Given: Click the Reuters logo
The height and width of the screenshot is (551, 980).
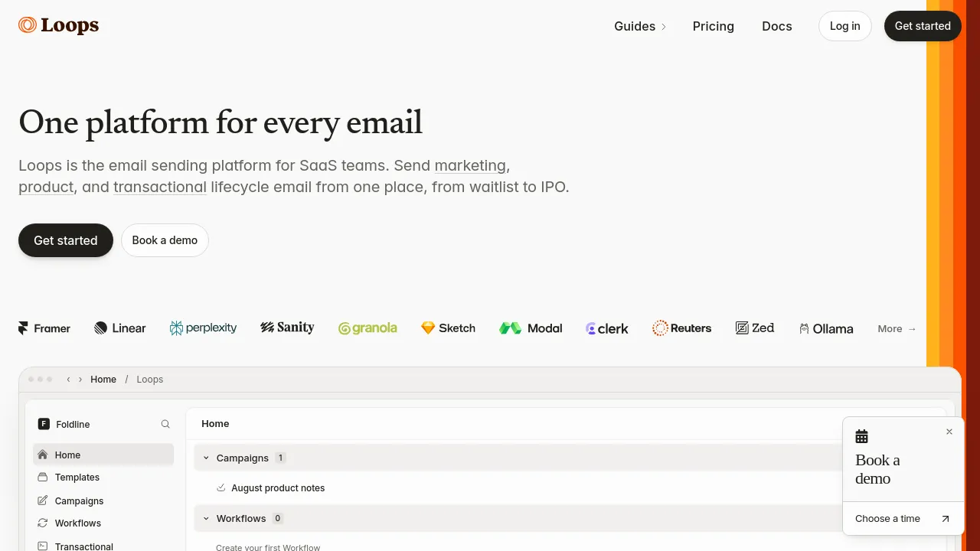Looking at the screenshot, I should click(681, 328).
